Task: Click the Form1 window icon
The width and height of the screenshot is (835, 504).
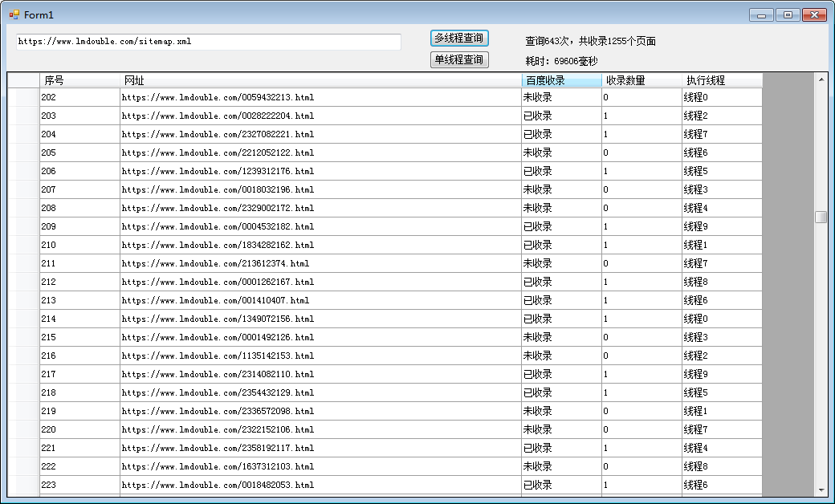Action: (14, 14)
